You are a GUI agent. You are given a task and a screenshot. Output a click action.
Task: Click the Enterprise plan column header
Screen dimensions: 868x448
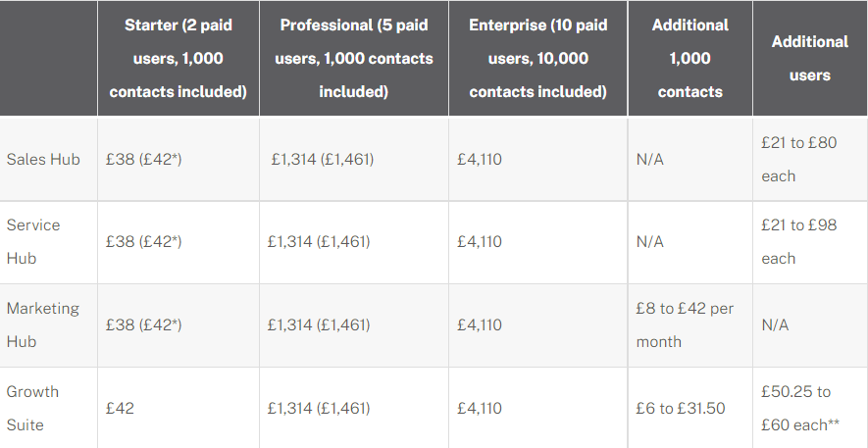[537, 59]
